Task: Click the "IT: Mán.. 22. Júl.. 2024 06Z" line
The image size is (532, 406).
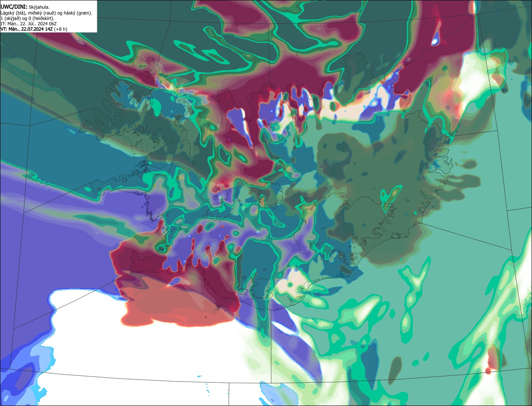Action: (x=29, y=24)
